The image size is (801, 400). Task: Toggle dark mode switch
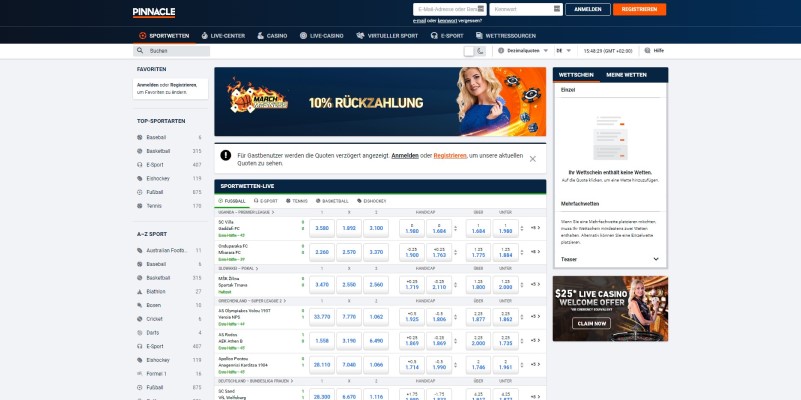coord(480,50)
